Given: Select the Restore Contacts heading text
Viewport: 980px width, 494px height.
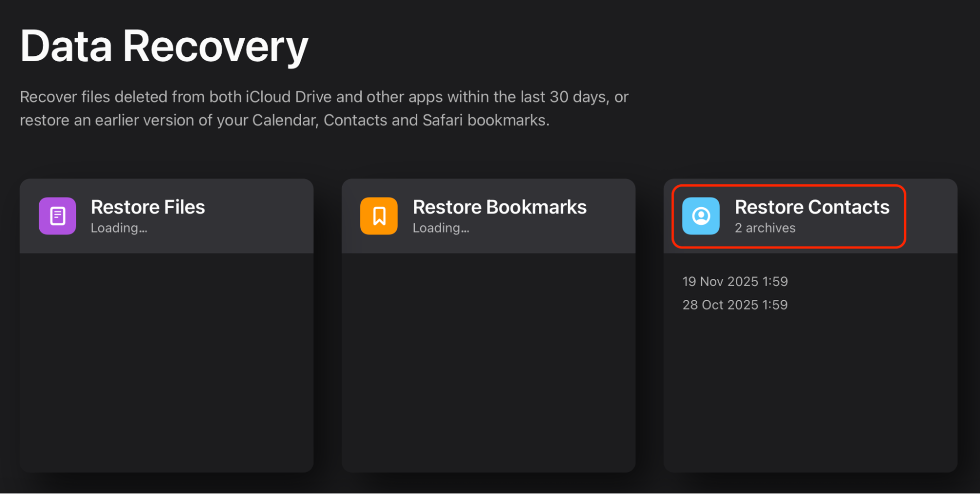Looking at the screenshot, I should (811, 207).
